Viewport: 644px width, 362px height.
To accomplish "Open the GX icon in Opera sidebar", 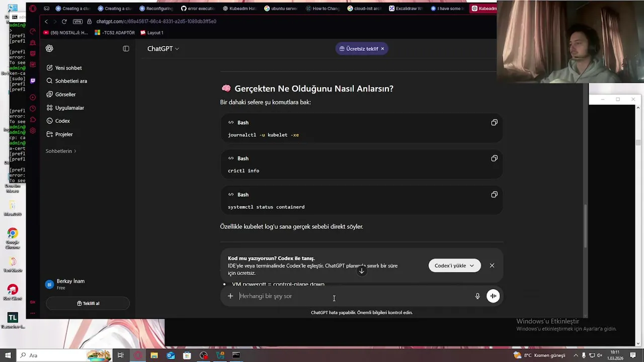I will tap(33, 302).
